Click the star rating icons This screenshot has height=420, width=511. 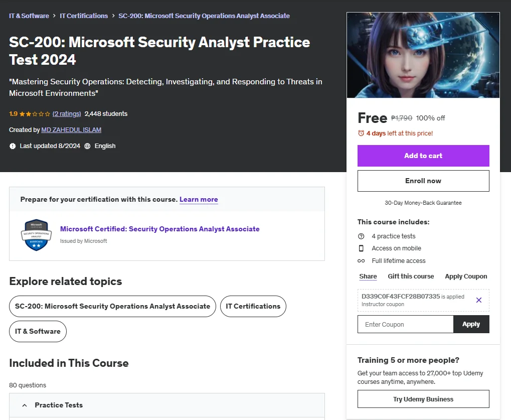35,114
